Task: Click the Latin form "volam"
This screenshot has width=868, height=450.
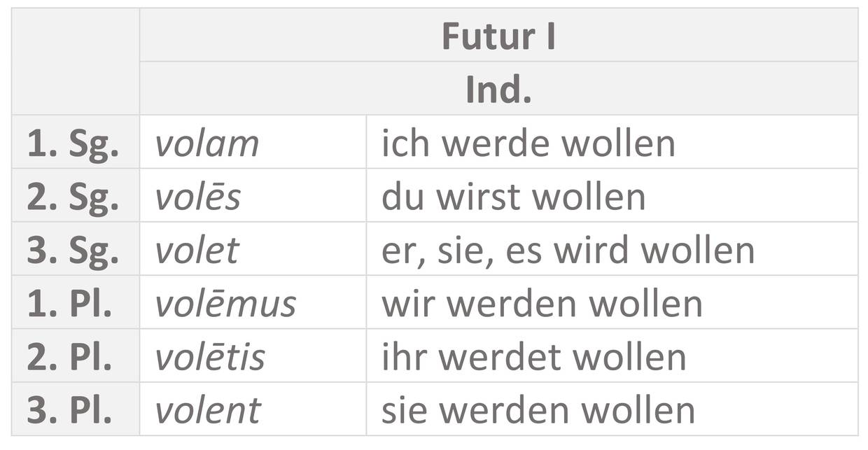Action: 206,143
